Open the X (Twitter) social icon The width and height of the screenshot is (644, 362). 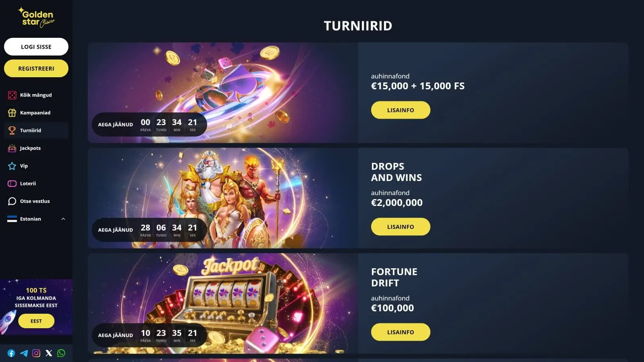click(x=49, y=353)
